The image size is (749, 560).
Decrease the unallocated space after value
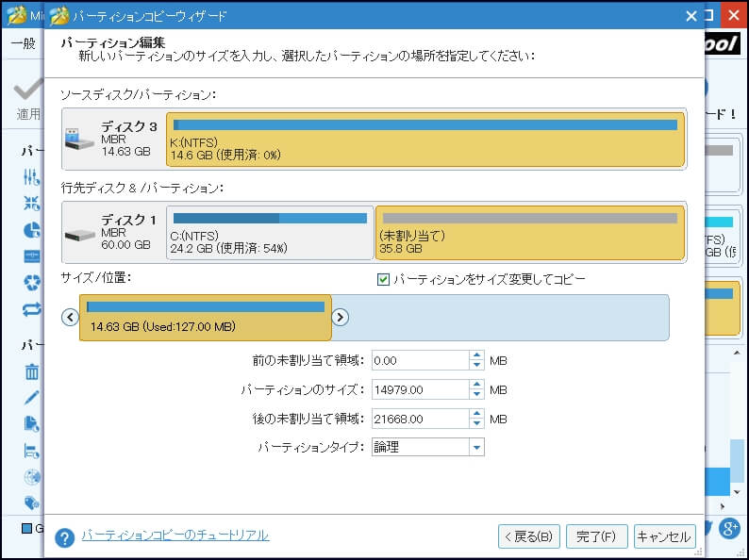pos(476,423)
